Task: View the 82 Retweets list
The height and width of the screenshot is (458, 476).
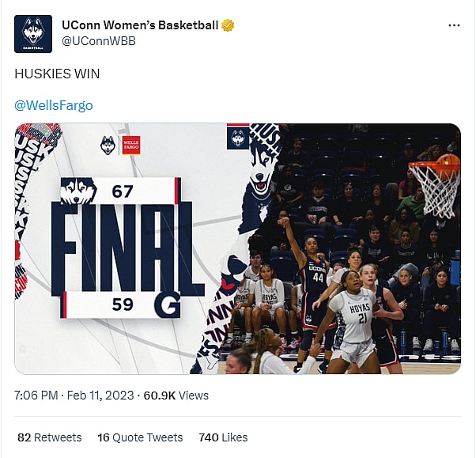Action: pyautogui.click(x=50, y=437)
